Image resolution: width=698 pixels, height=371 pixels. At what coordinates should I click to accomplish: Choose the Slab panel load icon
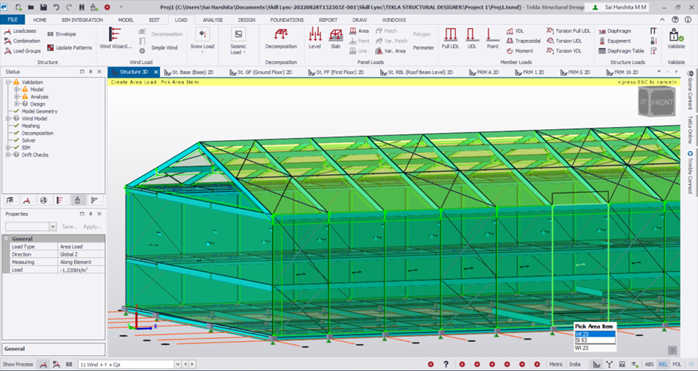[335, 38]
